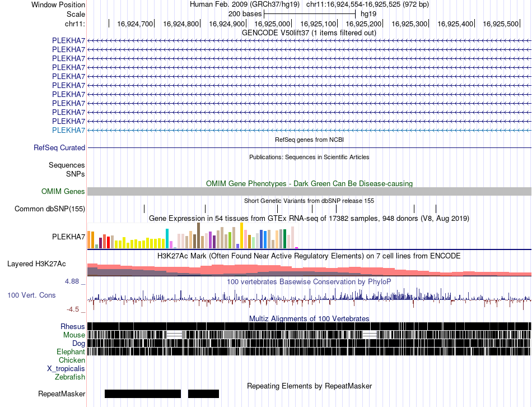Open Short Genetic Variants from dbSNP title
The image size is (532, 407).
tap(309, 201)
